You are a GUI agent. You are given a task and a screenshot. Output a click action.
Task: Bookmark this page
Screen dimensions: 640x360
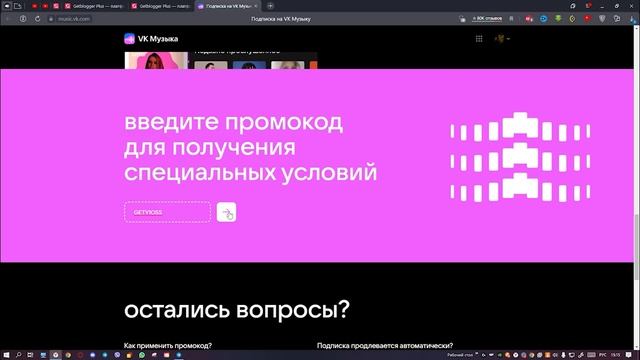pyautogui.click(x=511, y=19)
